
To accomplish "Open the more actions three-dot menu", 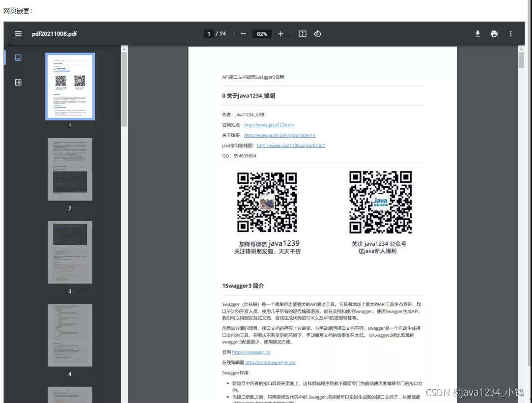I will (510, 33).
